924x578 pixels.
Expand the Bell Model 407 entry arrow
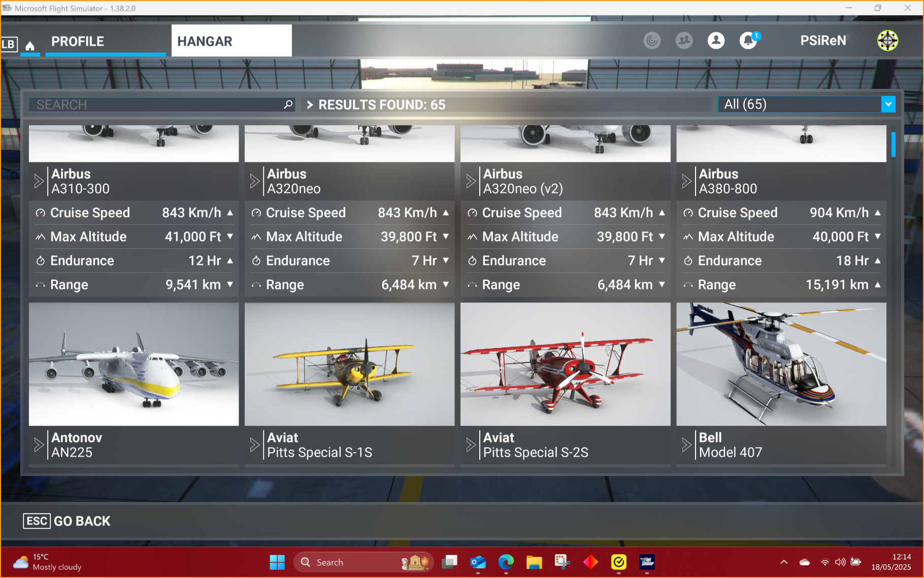tap(686, 445)
